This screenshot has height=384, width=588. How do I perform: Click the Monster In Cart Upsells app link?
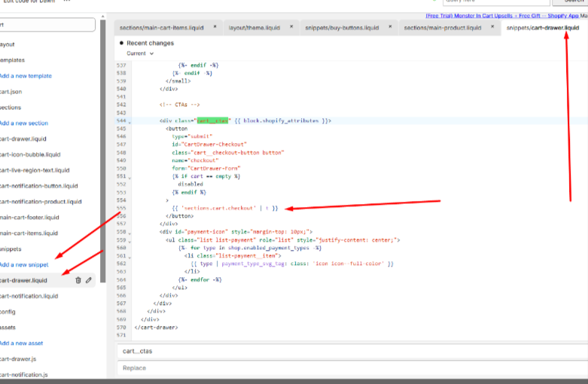502,16
